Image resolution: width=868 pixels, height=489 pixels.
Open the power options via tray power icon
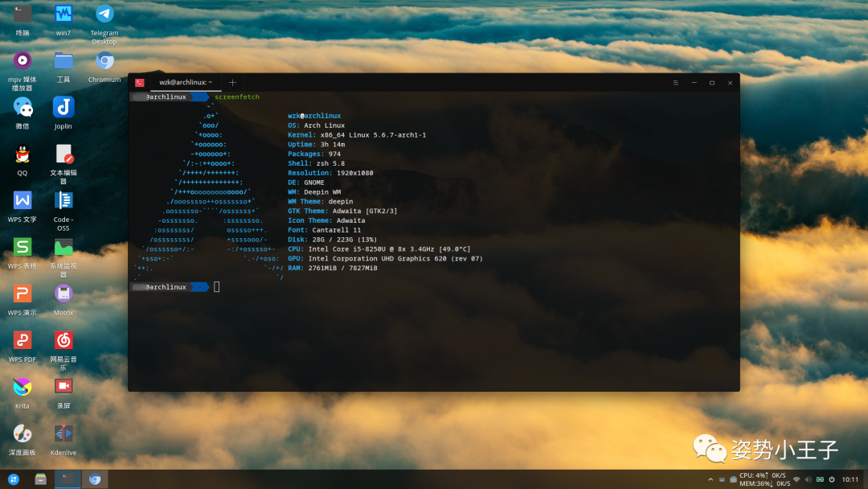(833, 479)
